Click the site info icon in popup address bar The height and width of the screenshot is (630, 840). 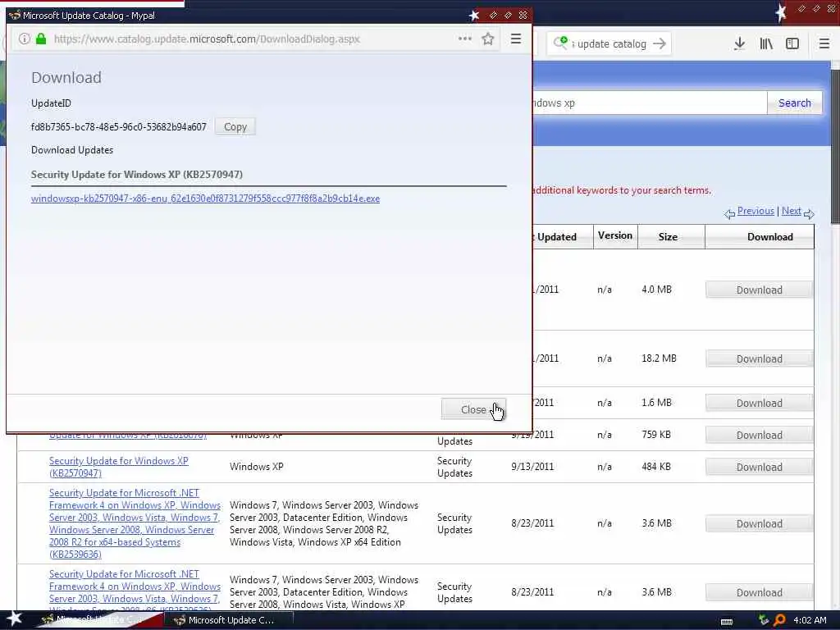24,39
